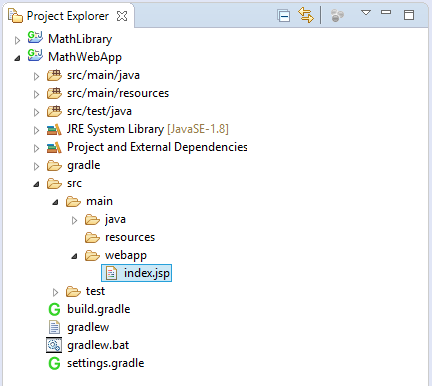Close the Project Explorer tab
Viewport: 432px width, 386px height.
pos(122,16)
